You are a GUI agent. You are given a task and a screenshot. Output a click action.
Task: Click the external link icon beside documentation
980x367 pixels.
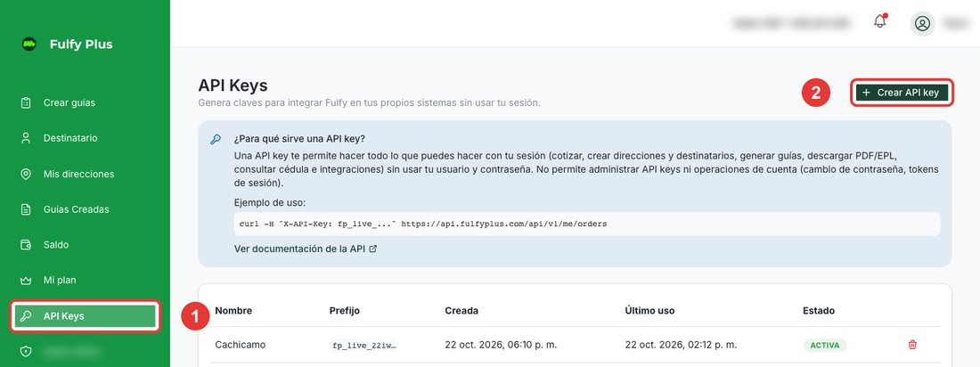(373, 249)
